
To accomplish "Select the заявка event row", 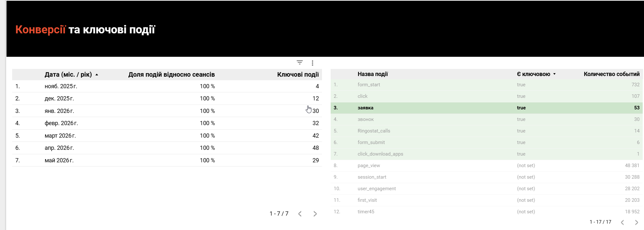I will (486, 108).
